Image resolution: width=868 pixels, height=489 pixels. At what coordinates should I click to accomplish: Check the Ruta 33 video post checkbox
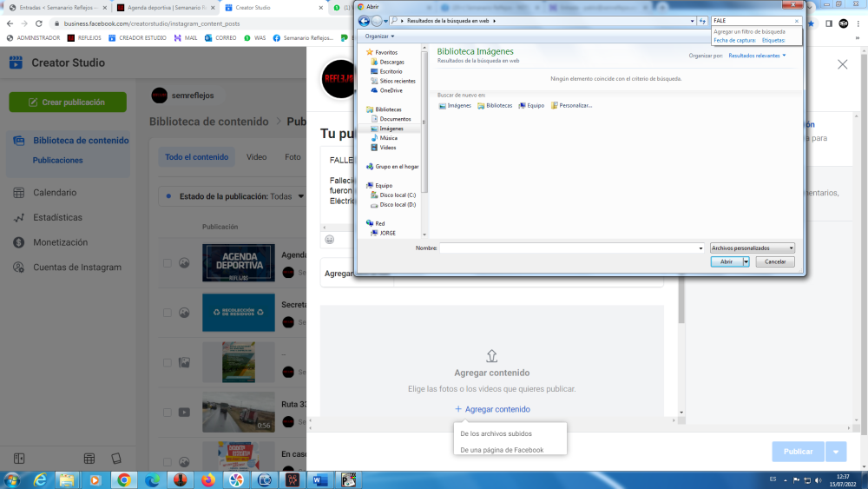click(168, 413)
